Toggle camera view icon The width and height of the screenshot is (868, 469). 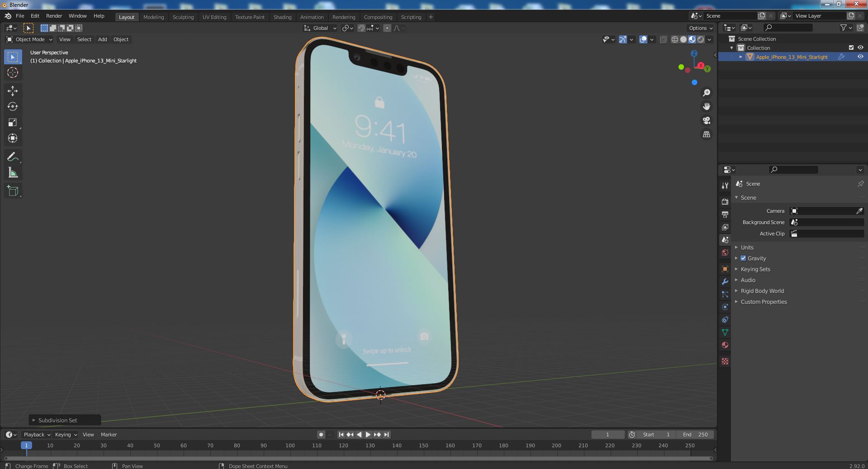click(706, 120)
